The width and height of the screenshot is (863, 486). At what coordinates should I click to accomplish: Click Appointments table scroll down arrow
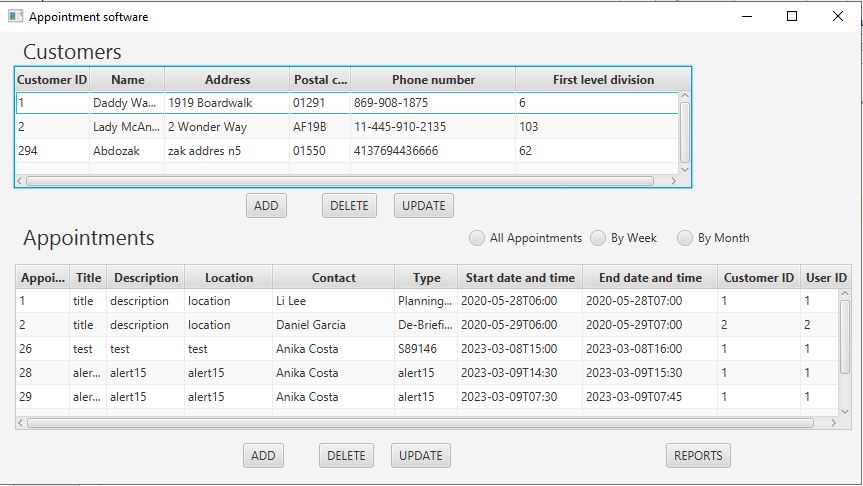tap(845, 412)
